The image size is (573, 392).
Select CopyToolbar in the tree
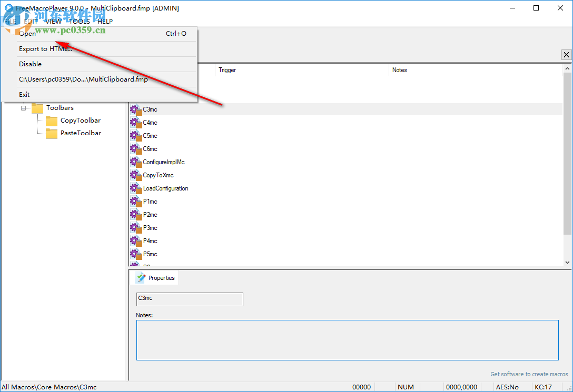81,120
